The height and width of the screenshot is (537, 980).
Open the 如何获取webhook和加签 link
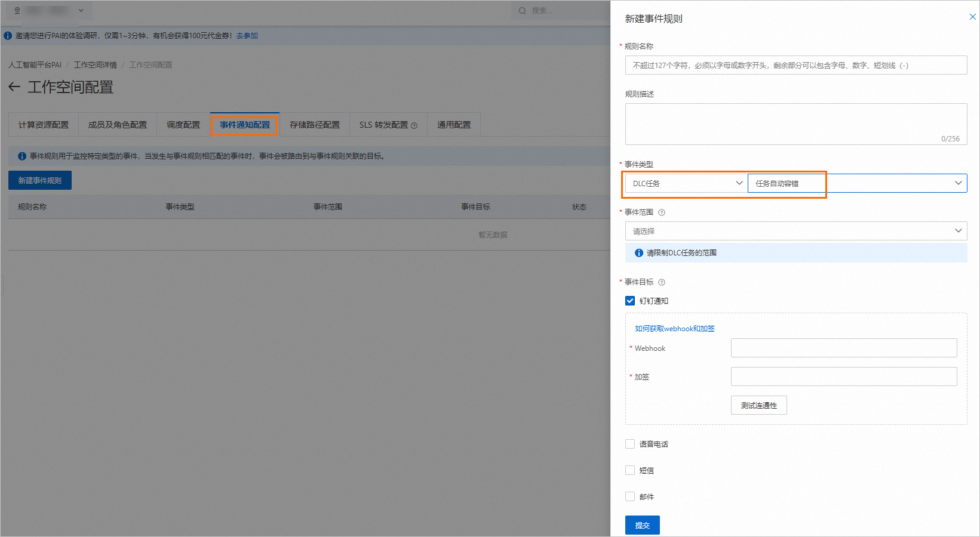click(675, 329)
